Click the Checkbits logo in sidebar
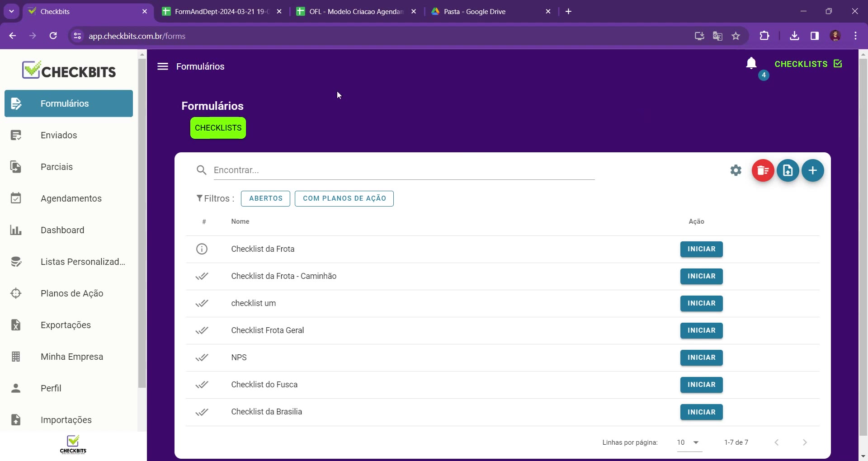The height and width of the screenshot is (461, 868). point(69,70)
